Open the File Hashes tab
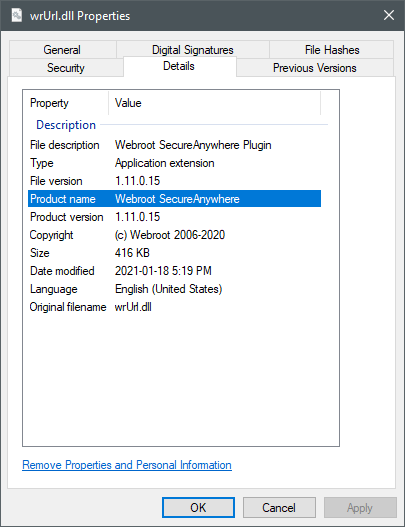This screenshot has height=527, width=405. tap(332, 50)
